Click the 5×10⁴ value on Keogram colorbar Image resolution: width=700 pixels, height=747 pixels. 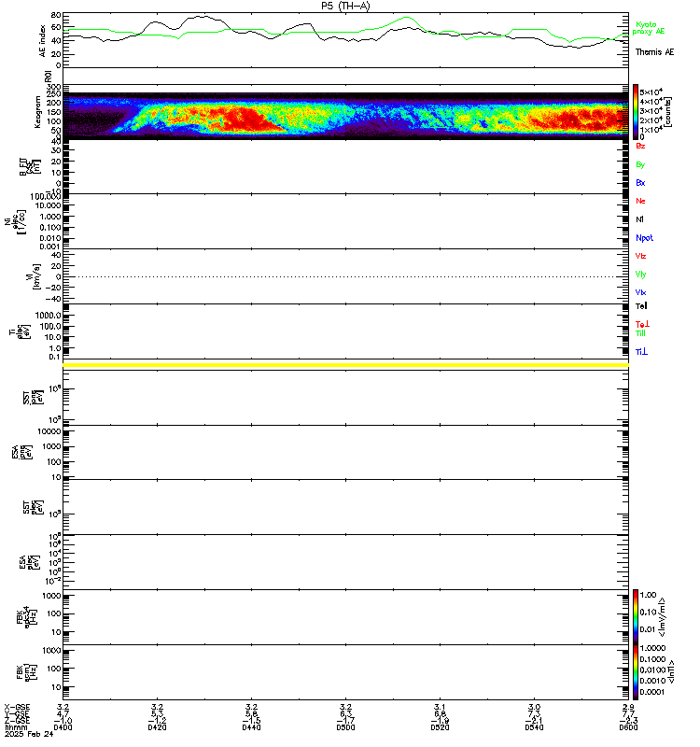651,92
